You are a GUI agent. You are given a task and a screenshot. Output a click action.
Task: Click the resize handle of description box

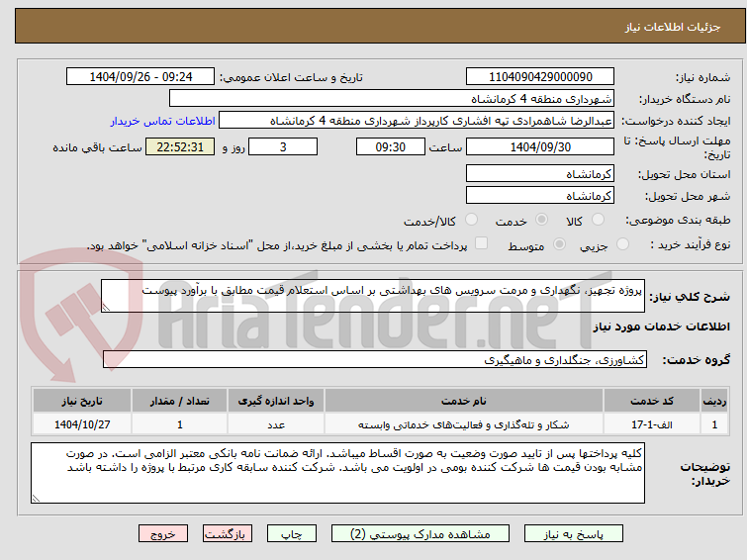tap(106, 308)
